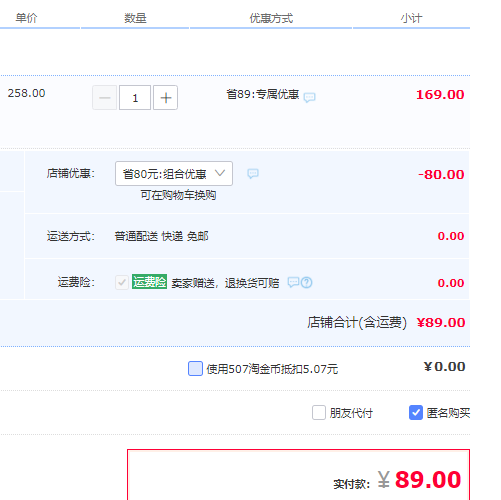The height and width of the screenshot is (500, 501).
Task: Open the comment bubble icon in 运费险 row
Action: point(293,282)
